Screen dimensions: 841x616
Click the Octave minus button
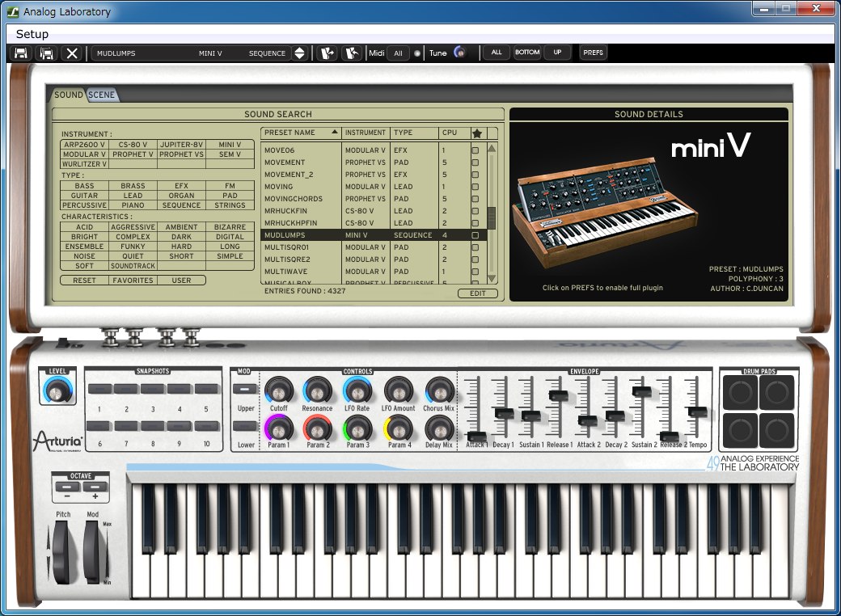pos(67,487)
